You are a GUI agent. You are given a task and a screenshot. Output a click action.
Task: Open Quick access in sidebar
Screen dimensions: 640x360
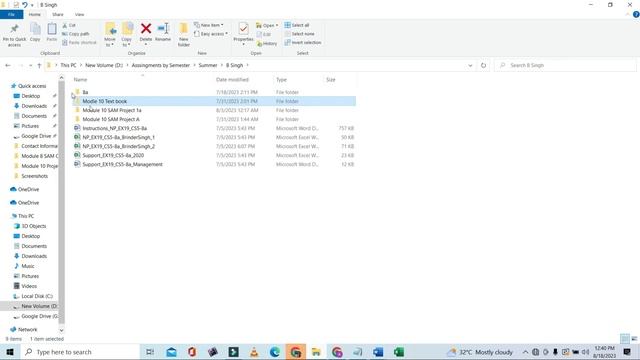[x=32, y=86]
